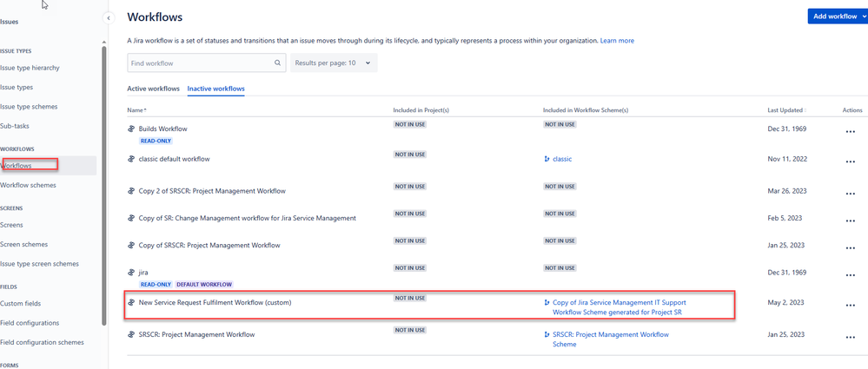Click the Mar 26, 2023 date cell
This screenshot has height=369, width=868.
pyautogui.click(x=786, y=191)
